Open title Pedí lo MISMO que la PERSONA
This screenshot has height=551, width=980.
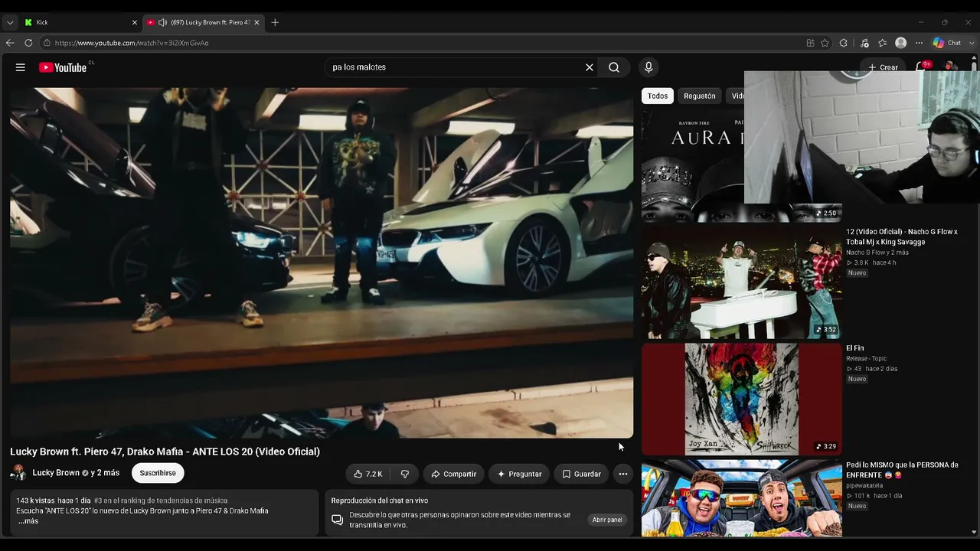click(x=902, y=470)
